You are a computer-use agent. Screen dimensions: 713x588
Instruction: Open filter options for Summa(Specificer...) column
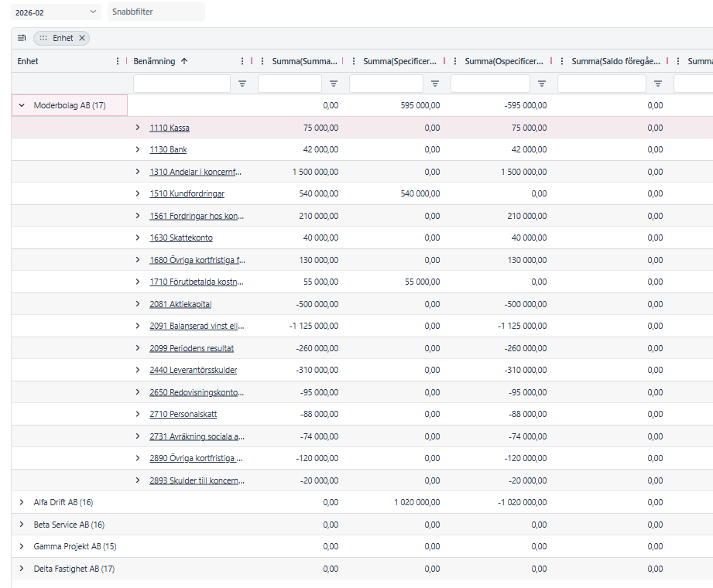click(435, 84)
